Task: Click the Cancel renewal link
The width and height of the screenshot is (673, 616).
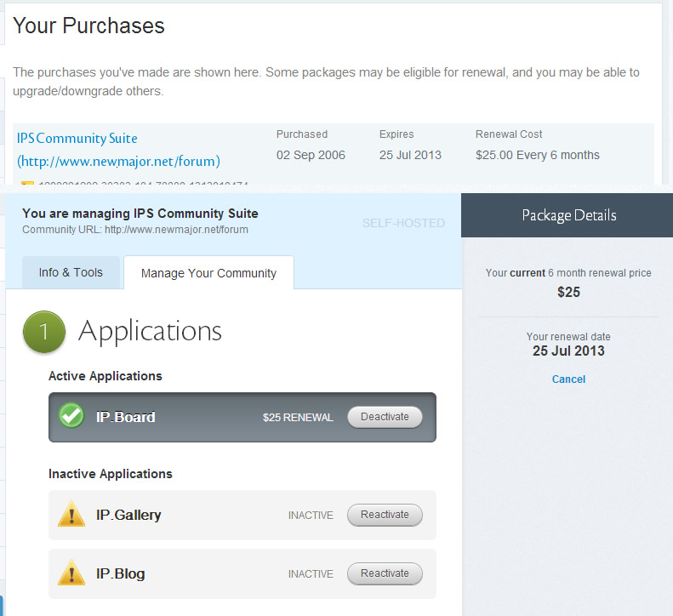Action: (568, 379)
